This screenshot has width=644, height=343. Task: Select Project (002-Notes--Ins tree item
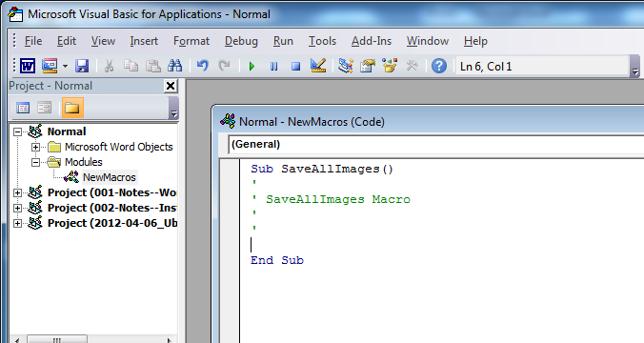(x=111, y=208)
